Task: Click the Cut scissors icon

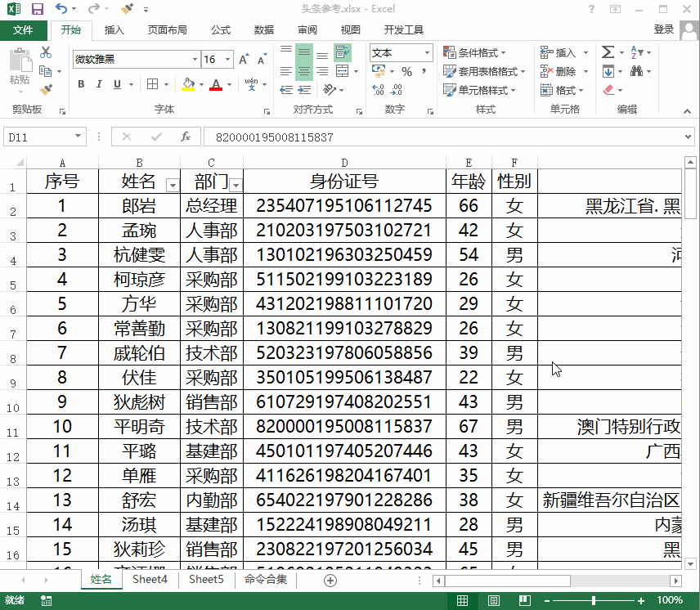Action: point(46,53)
